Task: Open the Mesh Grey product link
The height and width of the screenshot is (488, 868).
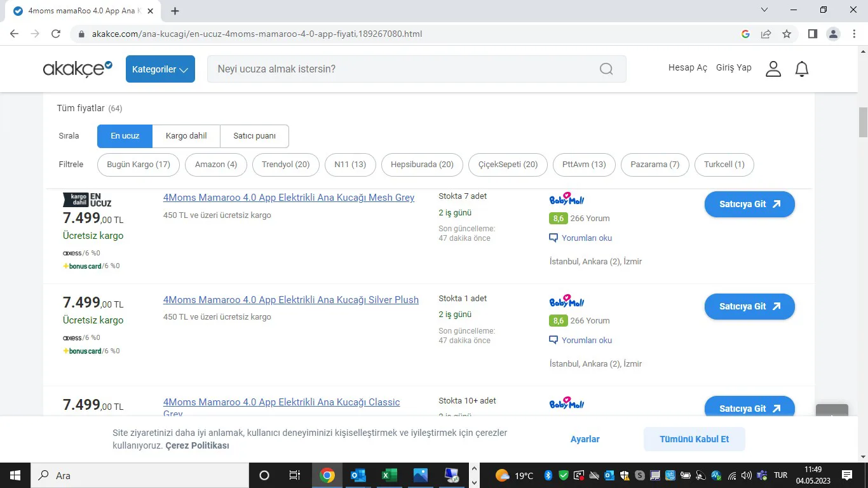Action: [x=288, y=198]
